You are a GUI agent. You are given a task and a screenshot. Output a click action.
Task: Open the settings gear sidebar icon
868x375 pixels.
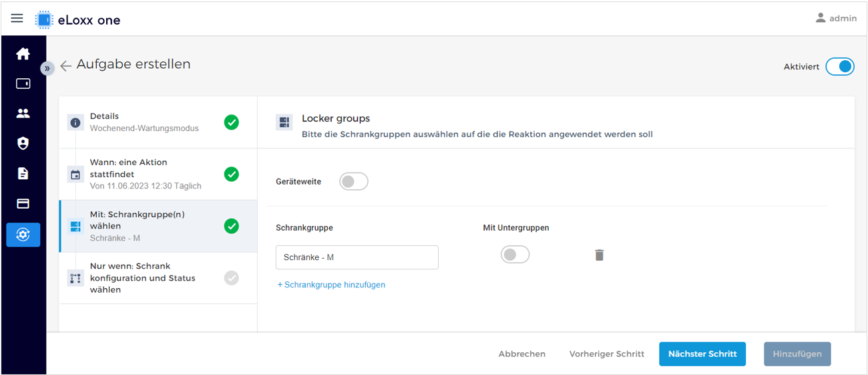coord(23,235)
